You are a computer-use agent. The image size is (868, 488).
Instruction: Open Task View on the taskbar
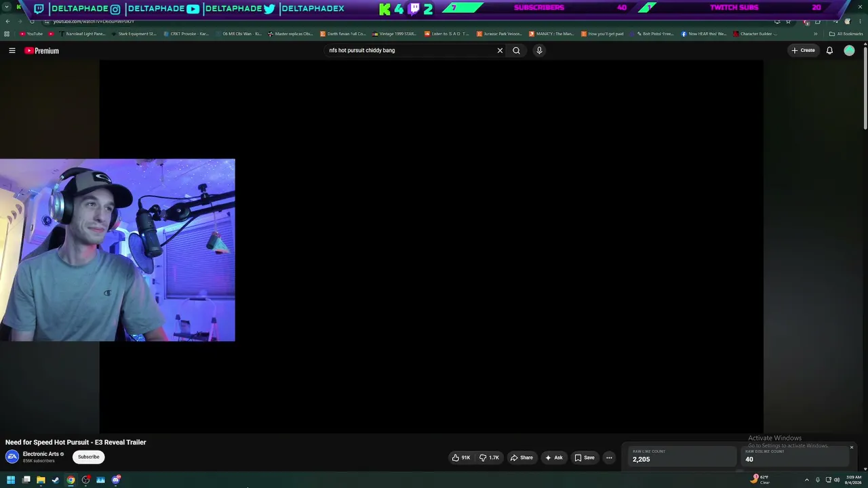26,480
